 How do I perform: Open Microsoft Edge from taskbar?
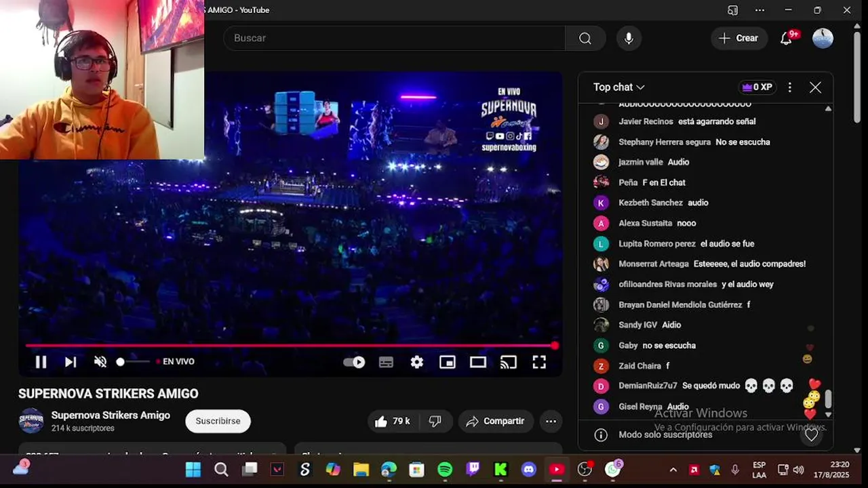coord(389,470)
